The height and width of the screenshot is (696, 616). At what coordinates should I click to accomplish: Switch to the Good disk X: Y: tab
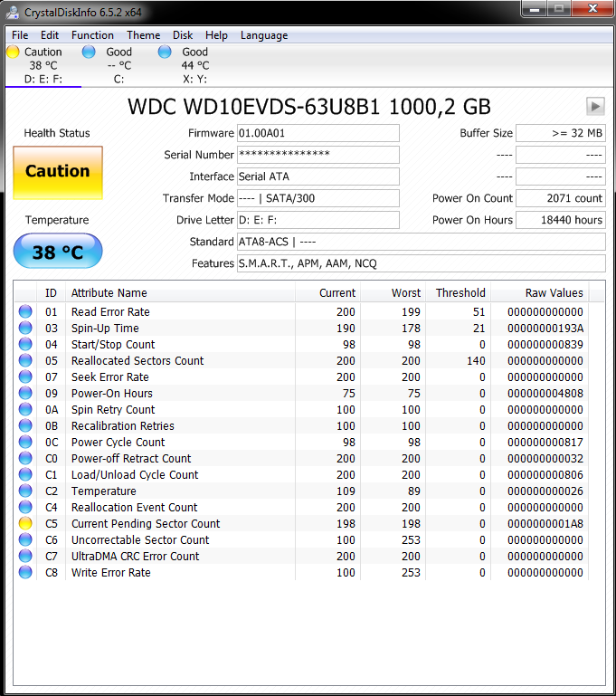(x=194, y=65)
